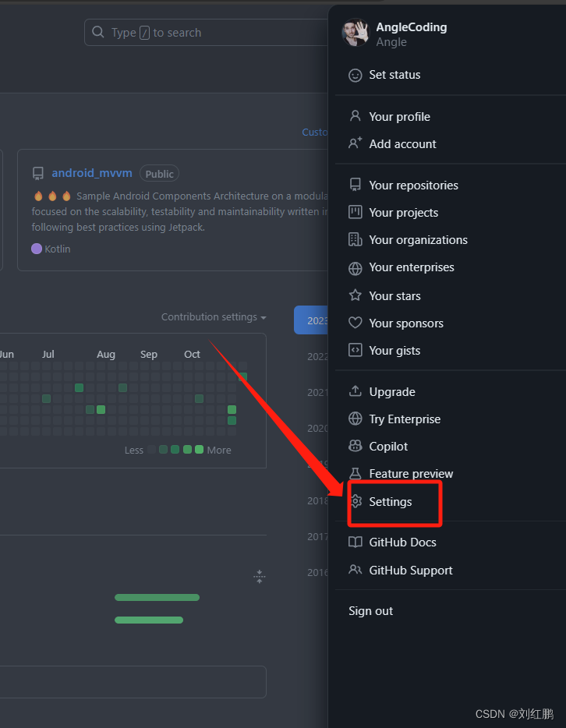Screen dimensions: 566x728
Task: Click the AngleCoding username text
Action: pyautogui.click(x=412, y=27)
